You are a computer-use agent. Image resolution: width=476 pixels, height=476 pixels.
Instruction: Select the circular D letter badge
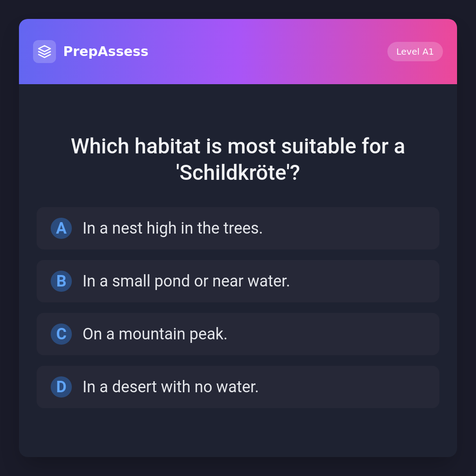tap(61, 387)
